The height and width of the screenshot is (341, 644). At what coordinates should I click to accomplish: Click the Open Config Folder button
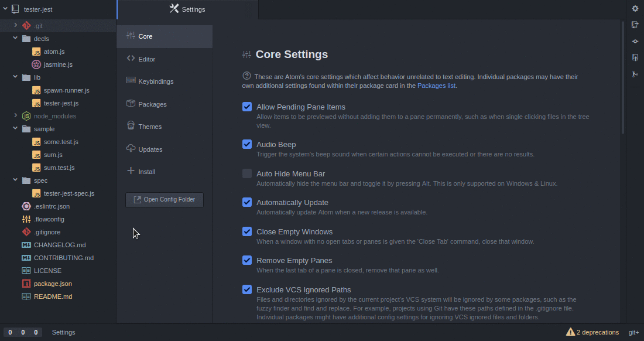(165, 200)
